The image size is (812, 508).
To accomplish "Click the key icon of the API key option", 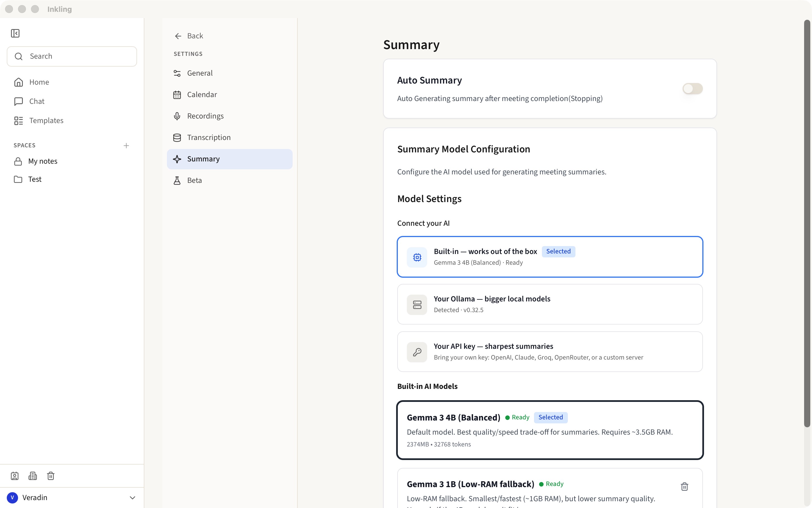I will click(417, 352).
